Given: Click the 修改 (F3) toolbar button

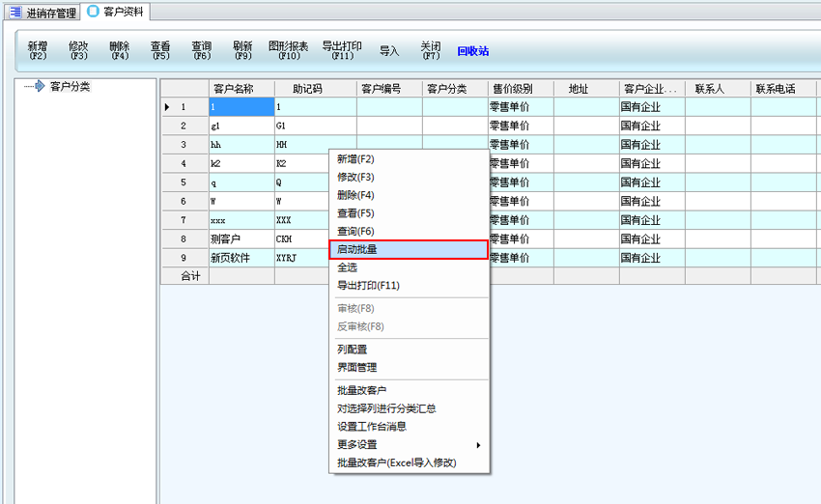Looking at the screenshot, I should pos(78,50).
